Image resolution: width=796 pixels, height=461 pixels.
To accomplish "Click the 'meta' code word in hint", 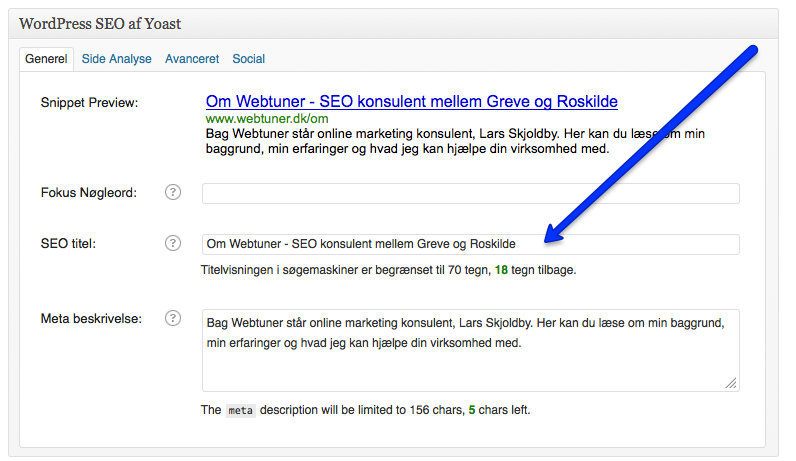I will [241, 410].
